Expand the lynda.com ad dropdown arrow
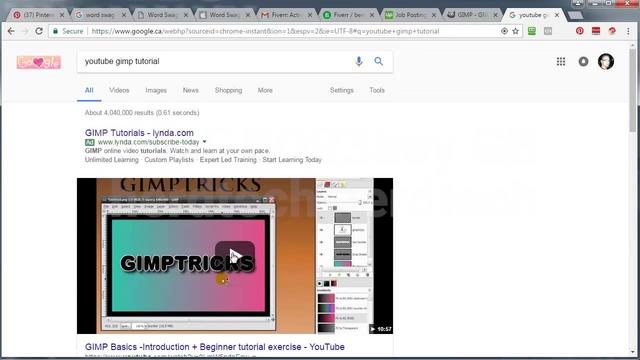The image size is (640, 360). 204,142
